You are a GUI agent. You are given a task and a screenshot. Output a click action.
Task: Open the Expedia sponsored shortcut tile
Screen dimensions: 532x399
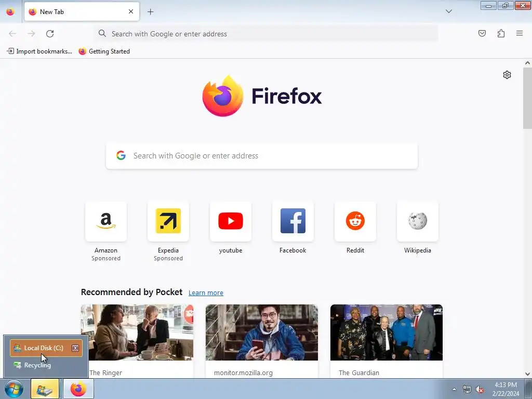[168, 221]
